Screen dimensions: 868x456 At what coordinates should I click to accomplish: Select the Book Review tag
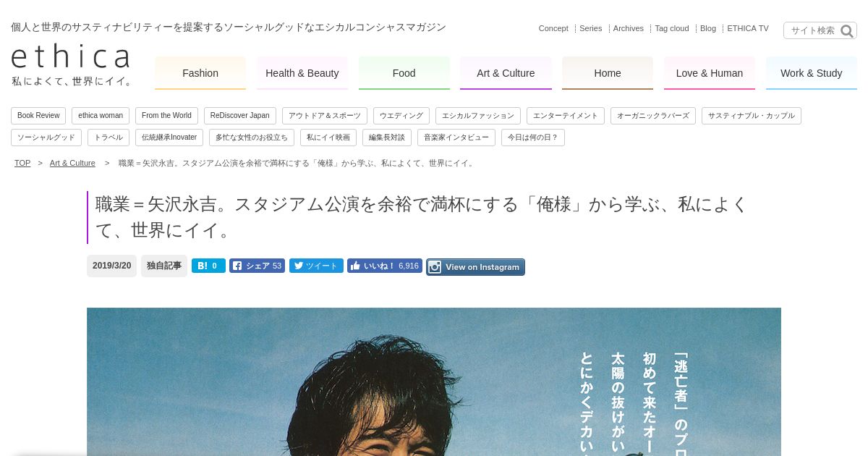(38, 116)
